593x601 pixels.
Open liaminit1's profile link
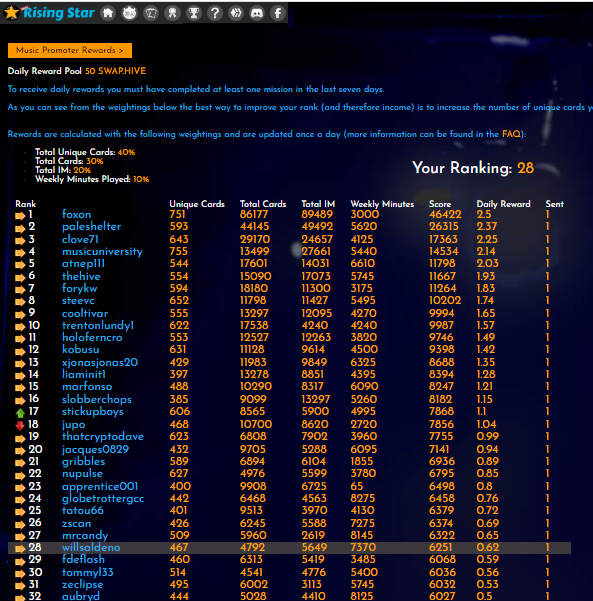point(84,374)
